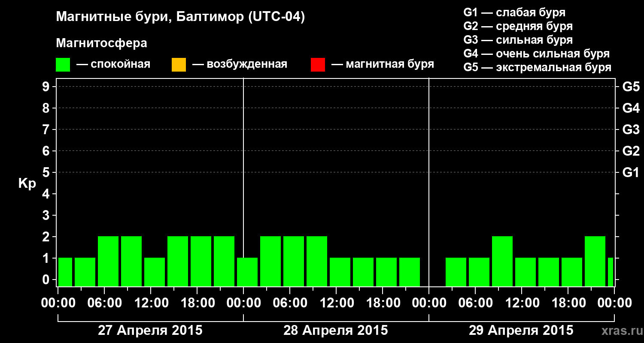Screen dimensions: 644x343
Task: Click 'G5 — экстремальная буря' legend line
Action: (x=538, y=67)
